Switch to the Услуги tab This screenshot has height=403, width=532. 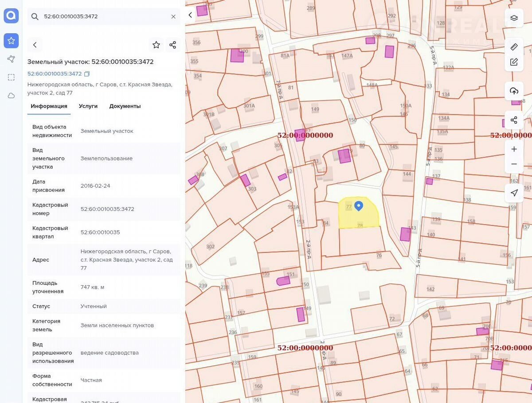coord(88,106)
